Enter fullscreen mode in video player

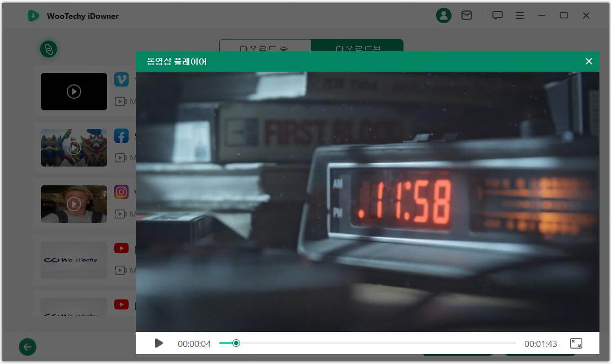click(x=576, y=343)
